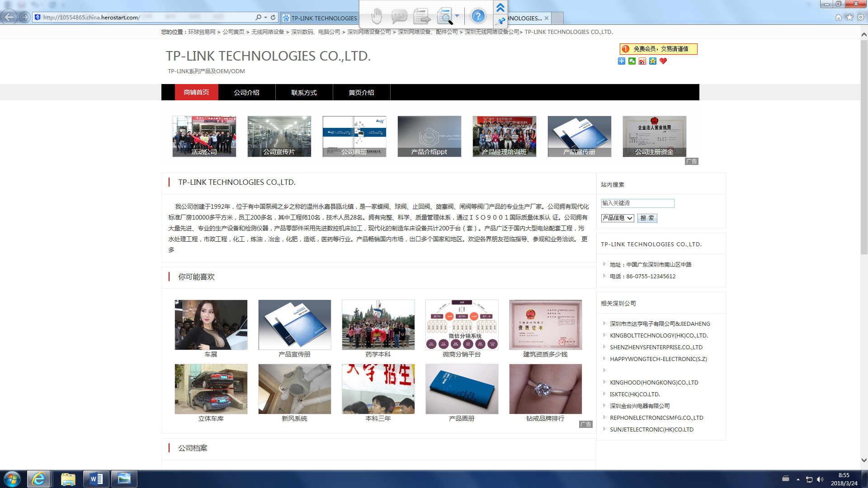Image resolution: width=868 pixels, height=488 pixels.
Task: Open the 无线网络设备 breadcrumb link
Action: 268,32
